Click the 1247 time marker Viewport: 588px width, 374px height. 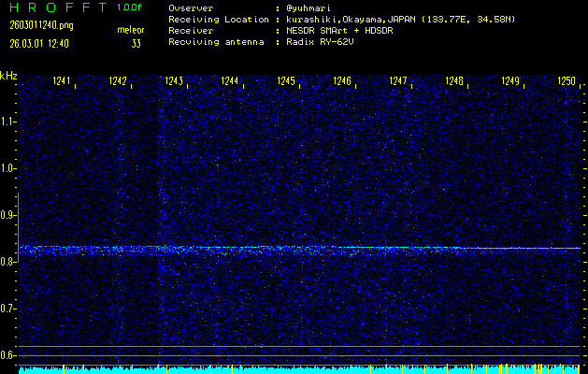(398, 81)
